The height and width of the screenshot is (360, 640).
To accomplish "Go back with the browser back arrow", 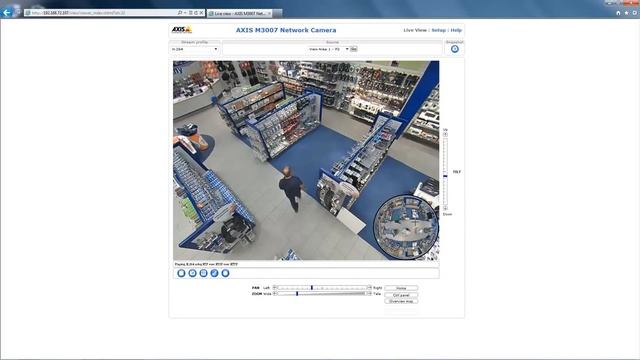I will 6,13.
